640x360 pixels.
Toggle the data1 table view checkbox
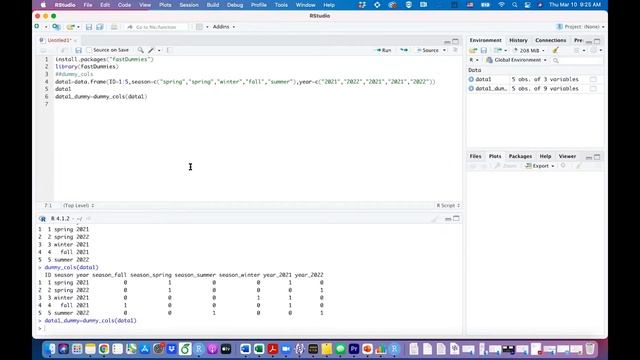point(593,79)
